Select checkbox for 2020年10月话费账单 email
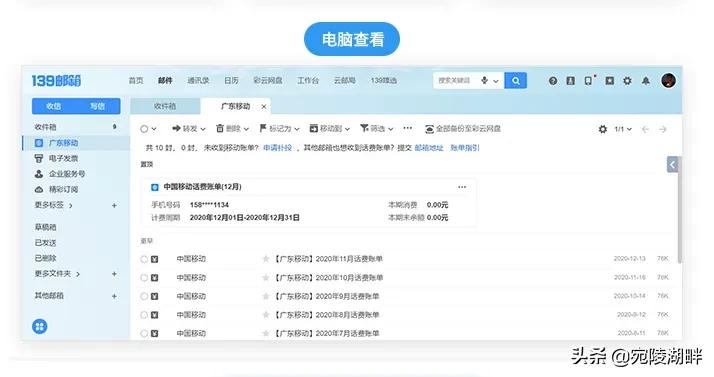 point(144,278)
